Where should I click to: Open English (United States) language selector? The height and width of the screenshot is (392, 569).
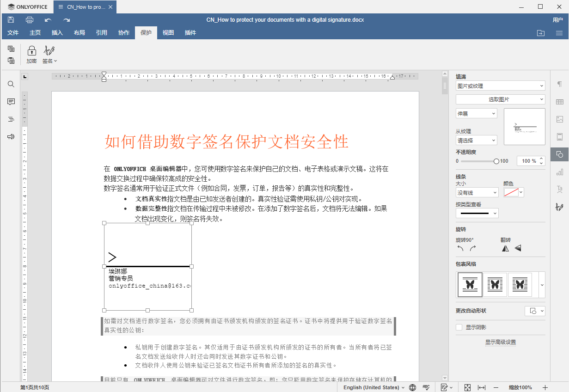[x=374, y=387]
